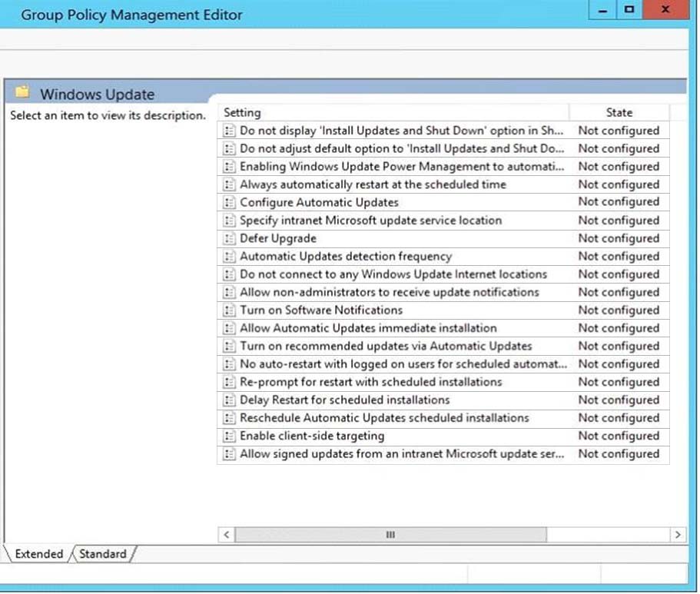
Task: Click the icon beside Delay Restart for scheduled installations
Action: (x=229, y=400)
